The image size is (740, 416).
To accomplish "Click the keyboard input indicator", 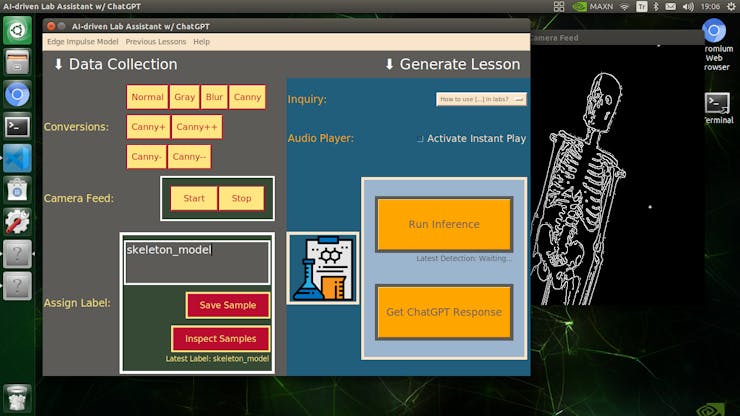I will click(641, 6).
